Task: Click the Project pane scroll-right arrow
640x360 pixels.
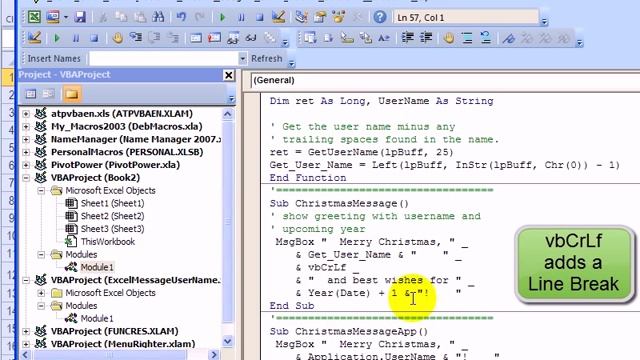Action: pos(214,355)
